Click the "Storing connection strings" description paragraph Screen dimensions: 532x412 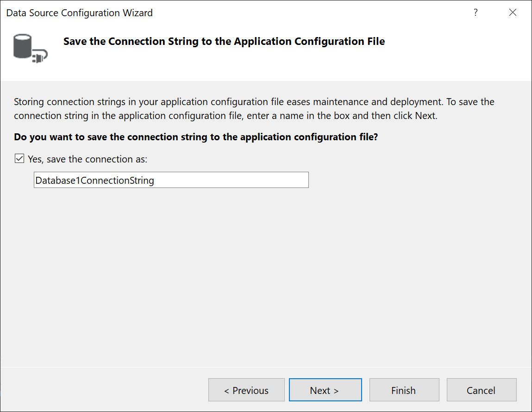254,108
